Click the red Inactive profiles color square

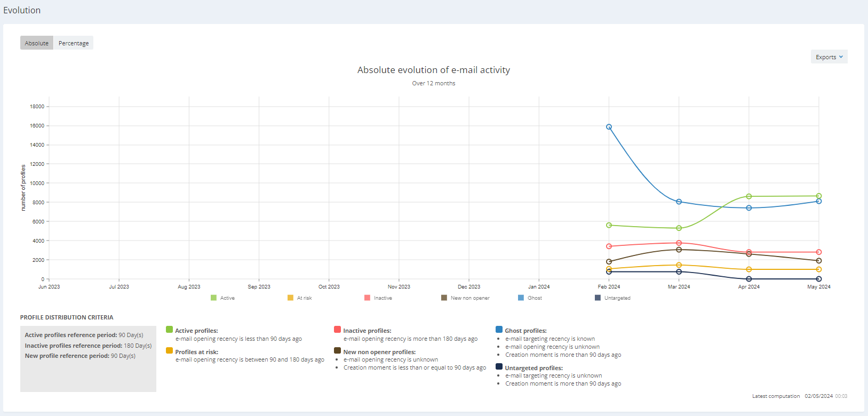pos(338,330)
